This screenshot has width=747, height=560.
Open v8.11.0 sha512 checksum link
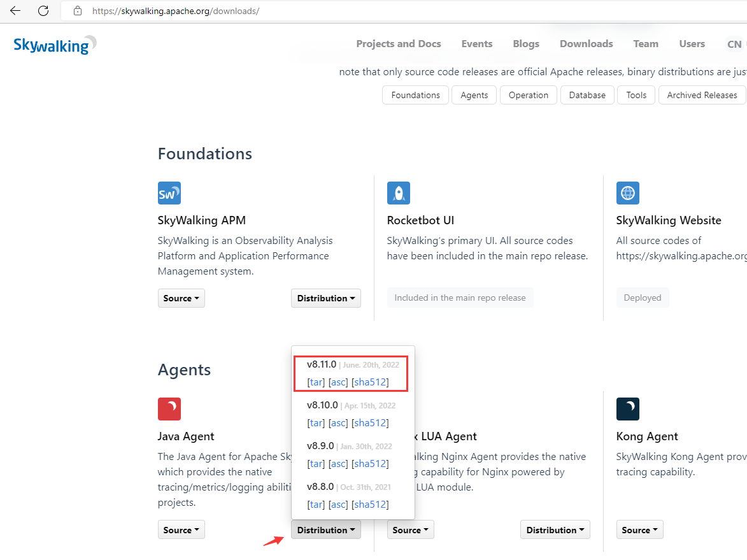pyautogui.click(x=370, y=382)
